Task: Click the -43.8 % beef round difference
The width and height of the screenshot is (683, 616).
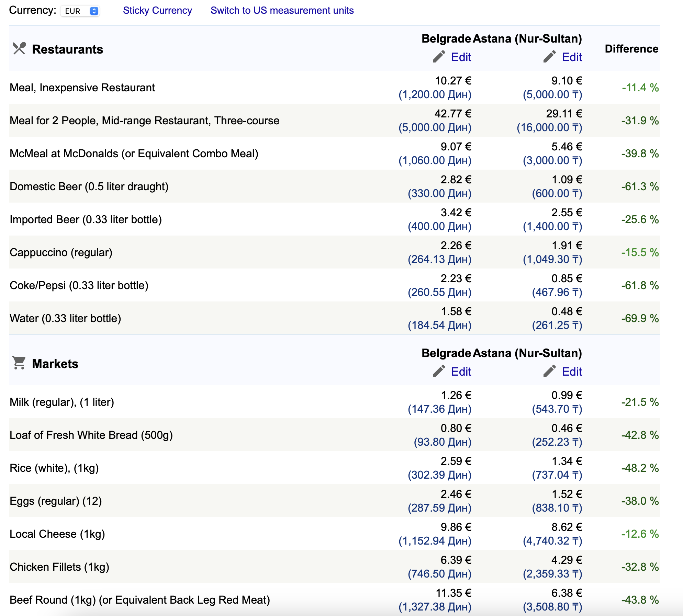Action: point(640,600)
